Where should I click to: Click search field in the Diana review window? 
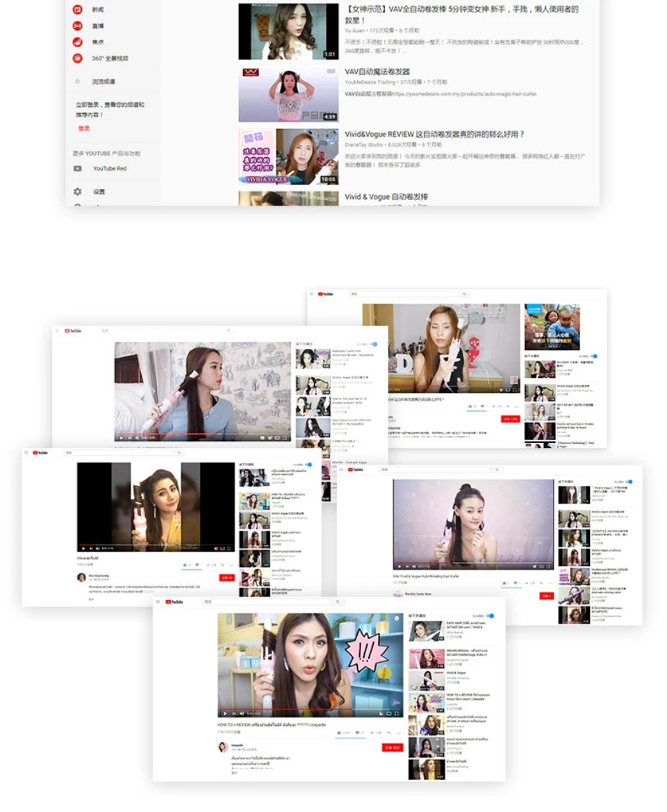pos(404,294)
